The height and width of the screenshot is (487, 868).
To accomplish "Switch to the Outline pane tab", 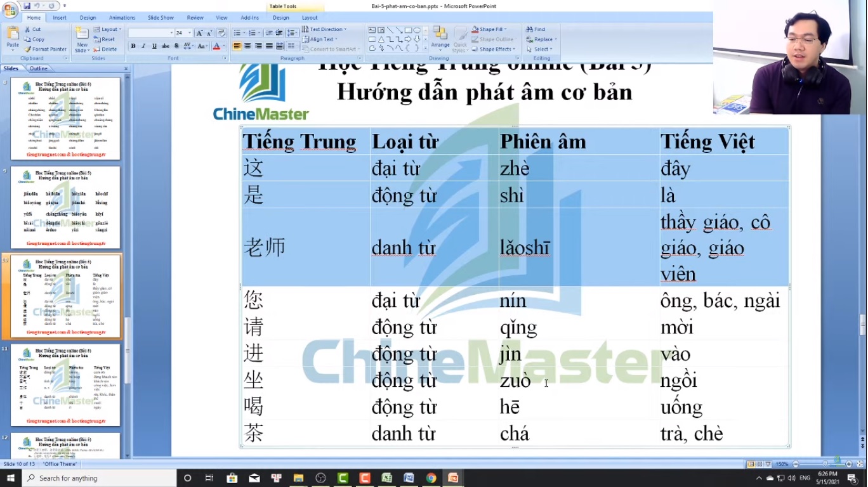I will 39,68.
